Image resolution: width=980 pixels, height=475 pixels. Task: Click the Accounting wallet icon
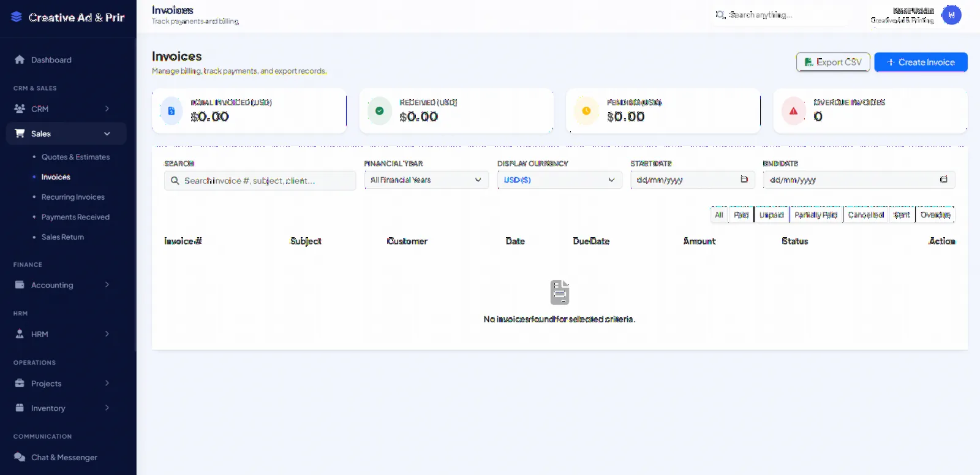pos(20,284)
